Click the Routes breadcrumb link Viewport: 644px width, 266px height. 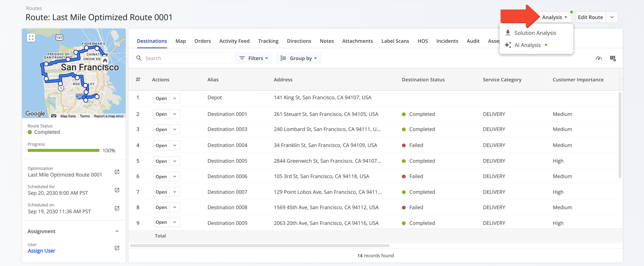point(34,8)
